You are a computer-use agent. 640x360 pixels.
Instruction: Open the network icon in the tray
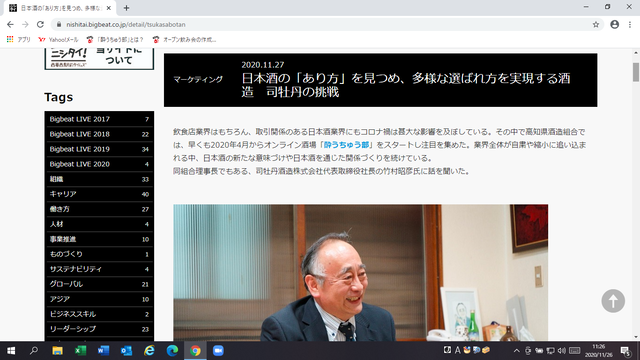click(x=551, y=351)
